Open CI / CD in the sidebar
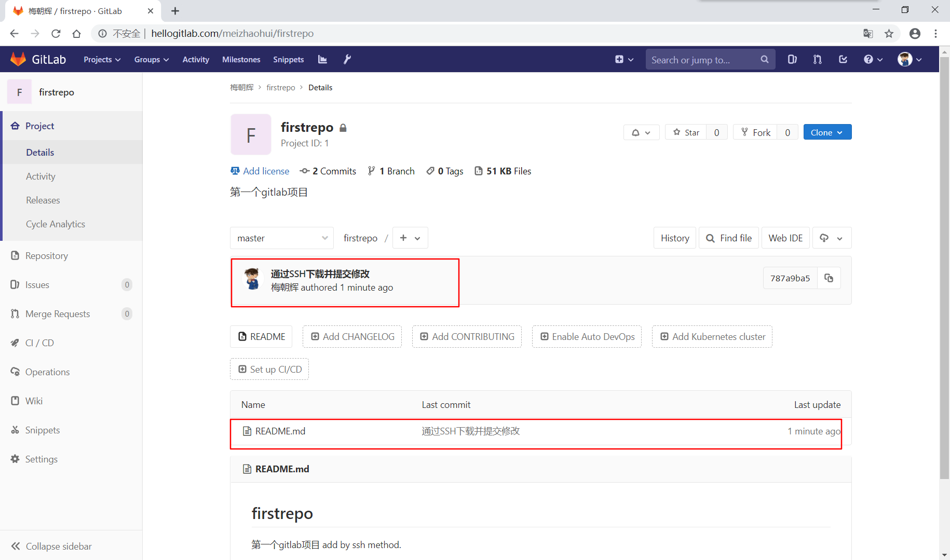Viewport: 950px width, 560px height. 71,343
